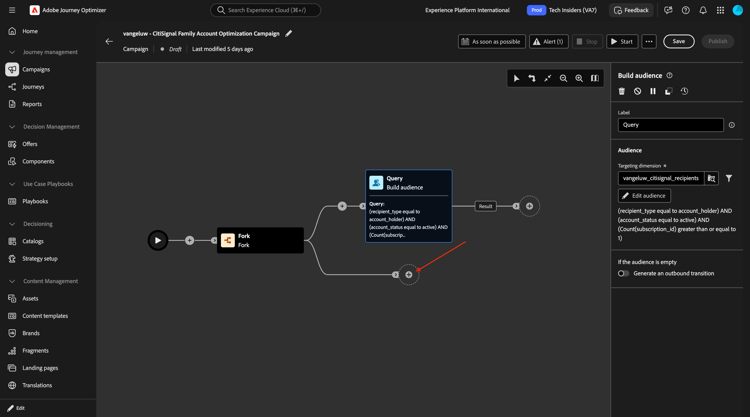Open the Tech Insiders sandbox switcher
This screenshot has width=750, height=417.
pyautogui.click(x=562, y=10)
